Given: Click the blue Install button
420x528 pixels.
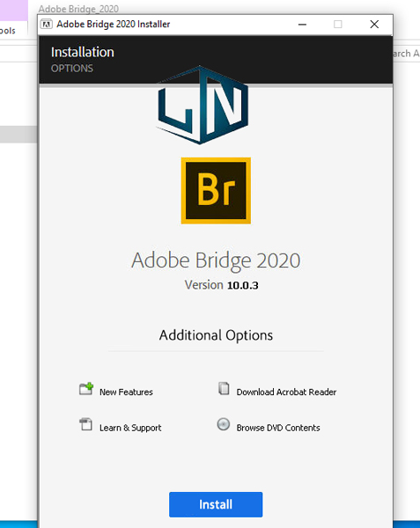Looking at the screenshot, I should [x=216, y=504].
